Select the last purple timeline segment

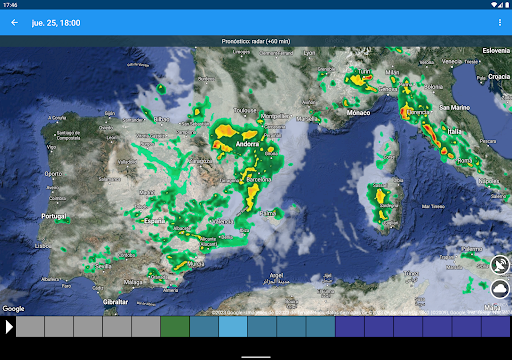coord(495,327)
